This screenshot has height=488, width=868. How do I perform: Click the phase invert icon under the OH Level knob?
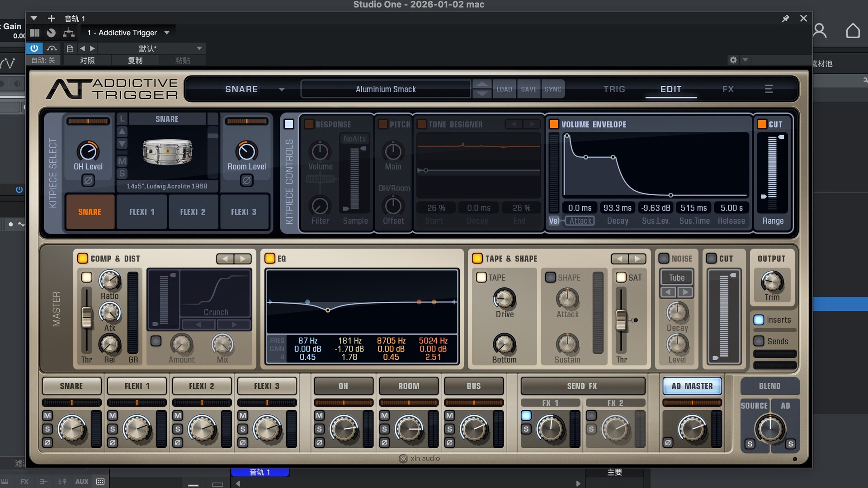tap(88, 180)
